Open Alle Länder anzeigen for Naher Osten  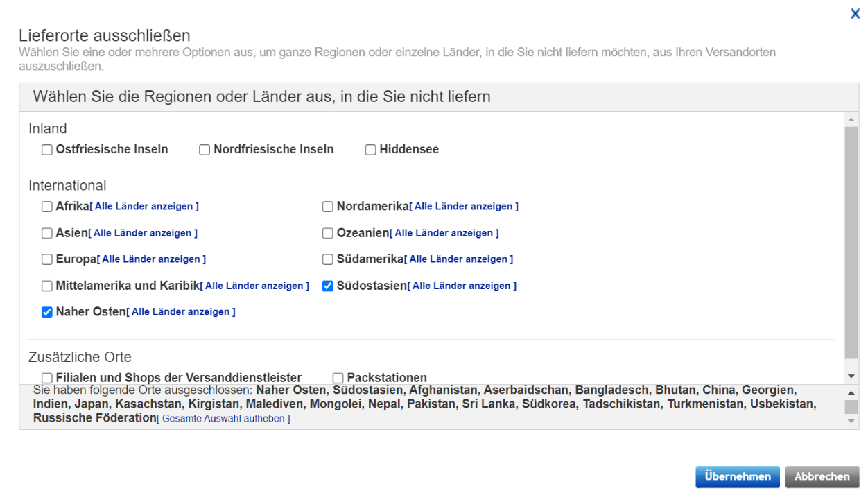(x=182, y=312)
